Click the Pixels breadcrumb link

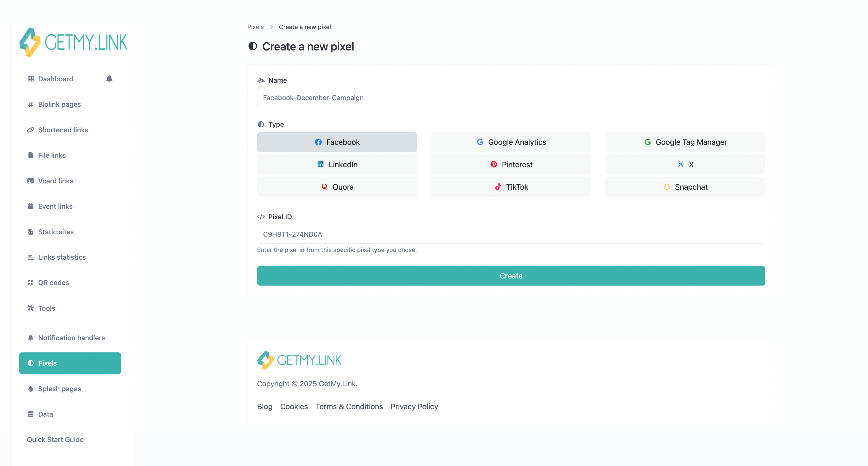tap(255, 27)
